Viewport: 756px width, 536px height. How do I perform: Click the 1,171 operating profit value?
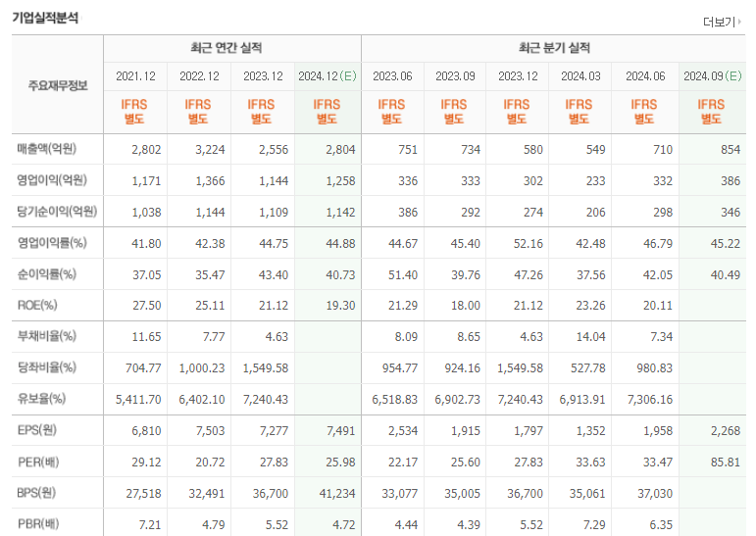click(x=146, y=181)
